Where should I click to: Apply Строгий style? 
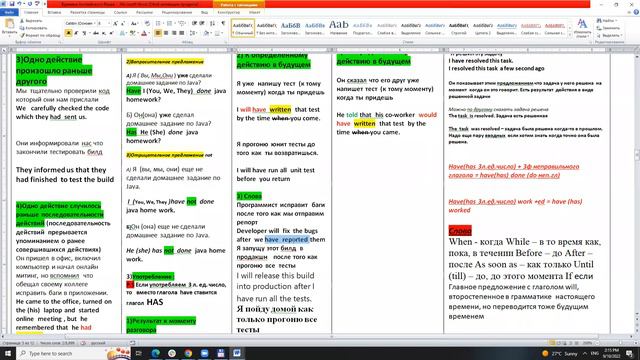(x=459, y=28)
